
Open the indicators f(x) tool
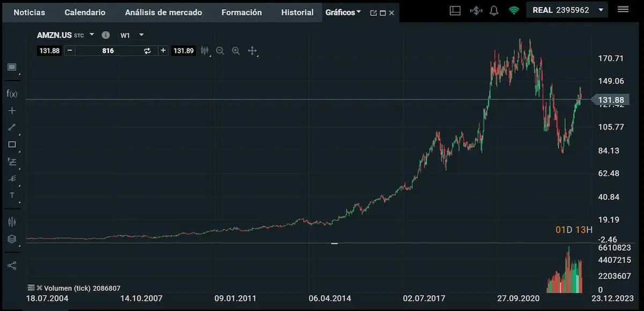[x=12, y=93]
